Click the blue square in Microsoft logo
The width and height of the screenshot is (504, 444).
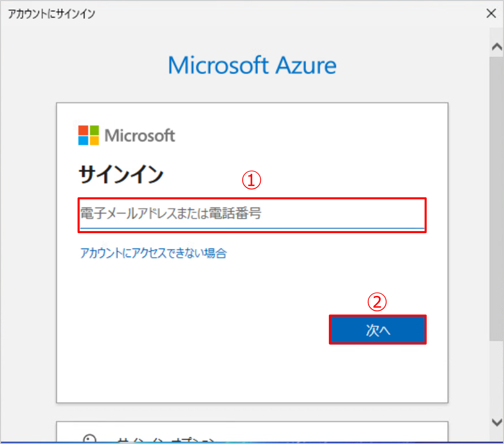point(83,141)
